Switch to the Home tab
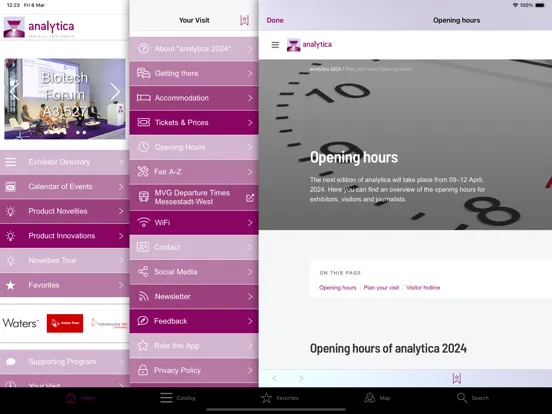This screenshot has width=552, height=414. pyautogui.click(x=80, y=398)
